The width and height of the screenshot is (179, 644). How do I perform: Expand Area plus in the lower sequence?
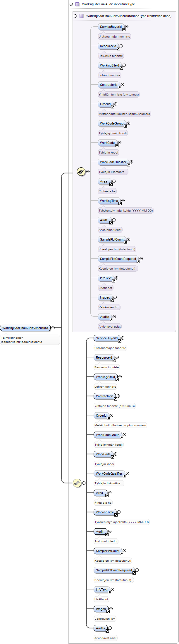coord(110,493)
